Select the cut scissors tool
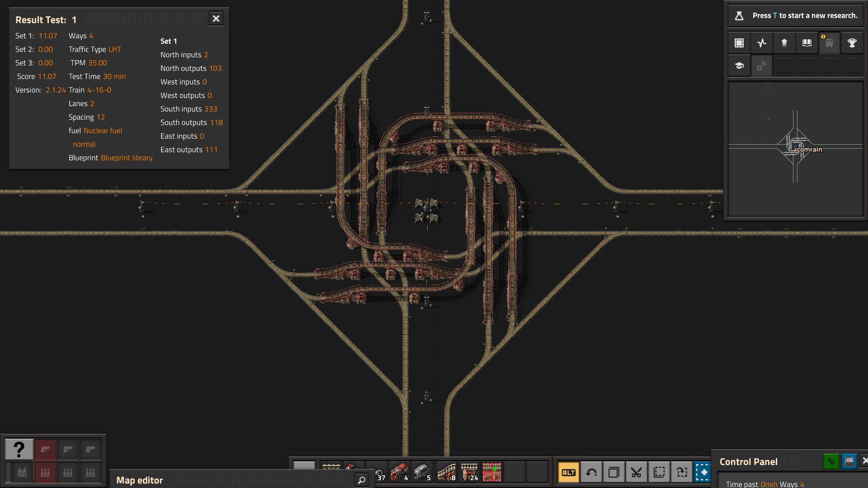 click(x=636, y=472)
